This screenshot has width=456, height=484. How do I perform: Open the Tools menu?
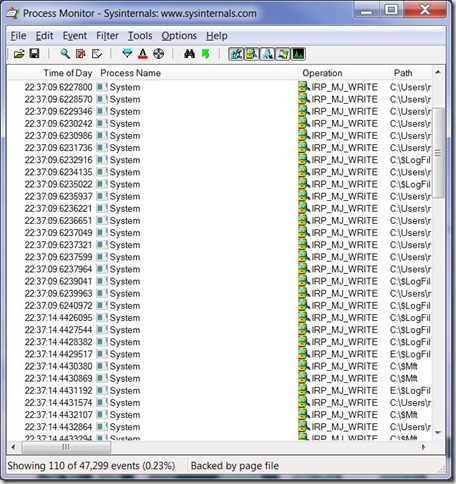[140, 36]
